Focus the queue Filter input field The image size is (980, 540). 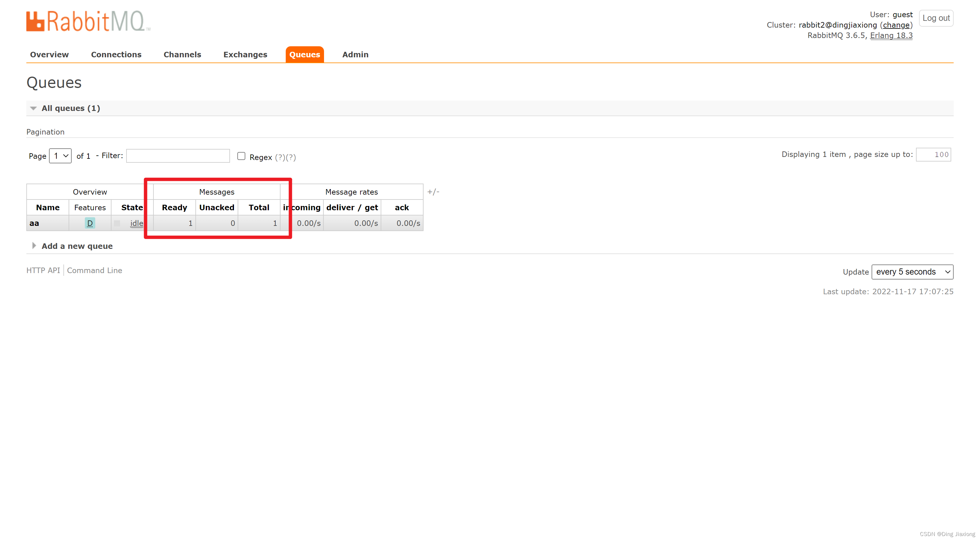tap(178, 156)
